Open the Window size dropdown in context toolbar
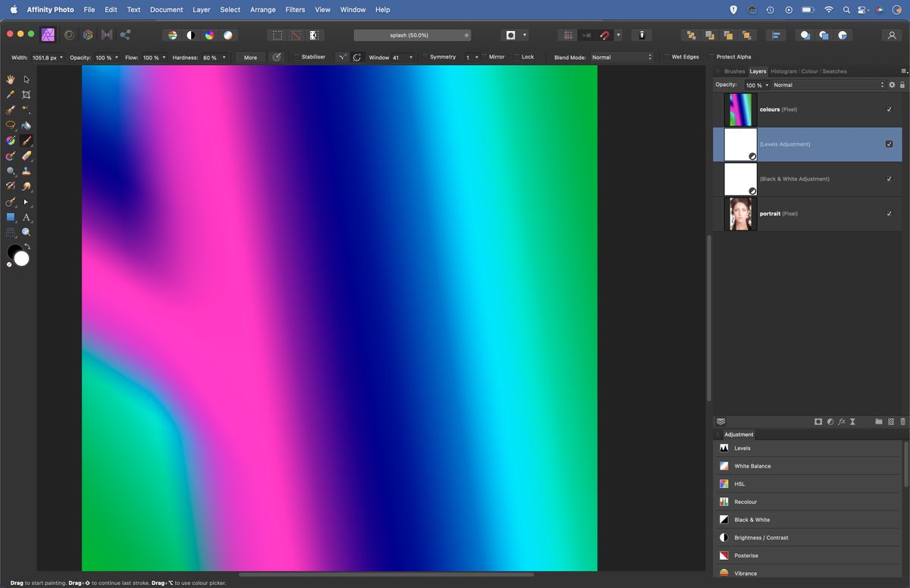The height and width of the screenshot is (588, 910). 410,56
